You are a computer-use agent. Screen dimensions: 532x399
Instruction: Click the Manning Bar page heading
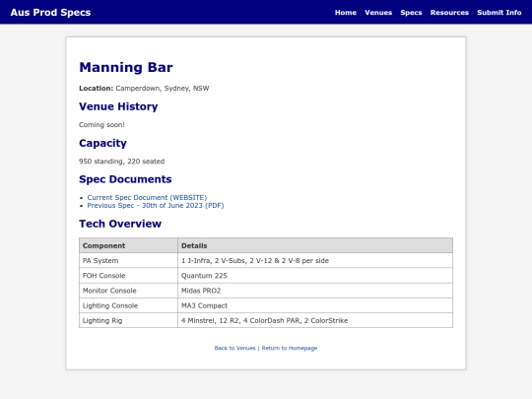pos(126,67)
